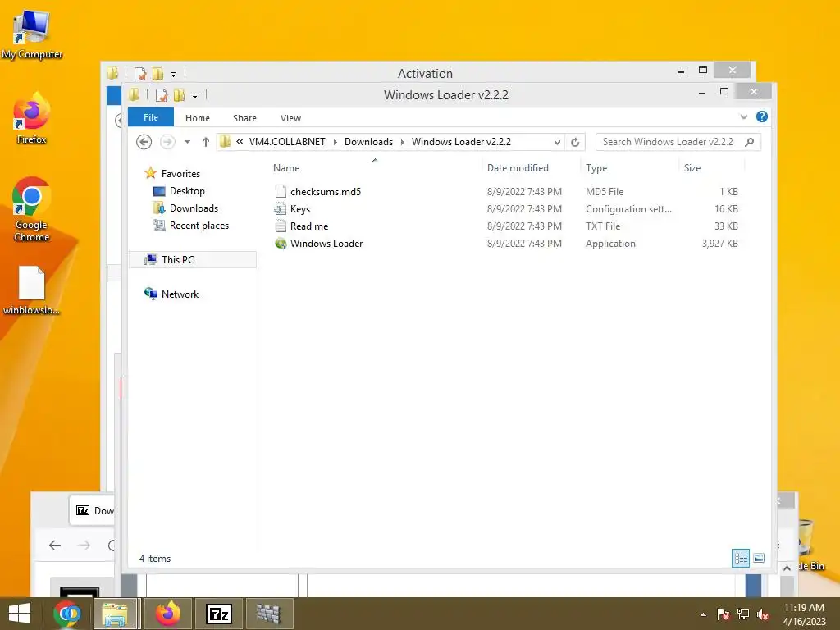The image size is (840, 630).
Task: Click Properties icon in Activation window
Action: (x=139, y=74)
